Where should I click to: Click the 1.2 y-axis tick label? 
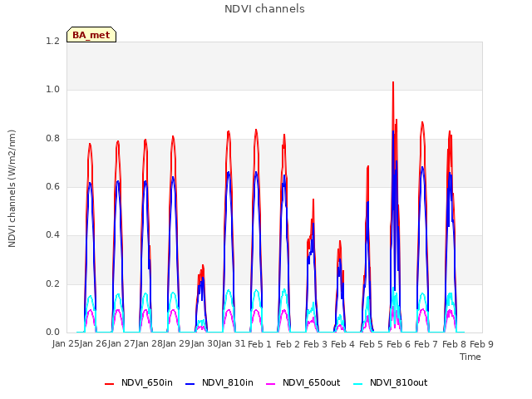[53, 41]
